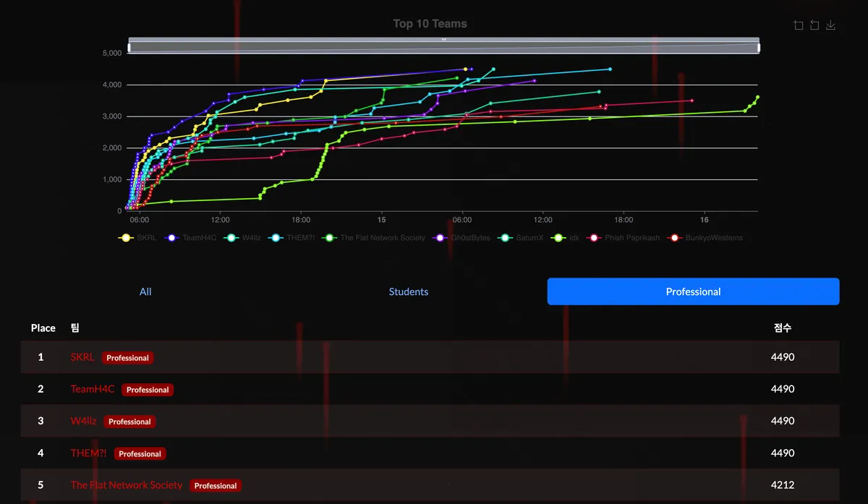868x504 pixels.
Task: Click the yellow SKRL legend marker
Action: tap(125, 237)
